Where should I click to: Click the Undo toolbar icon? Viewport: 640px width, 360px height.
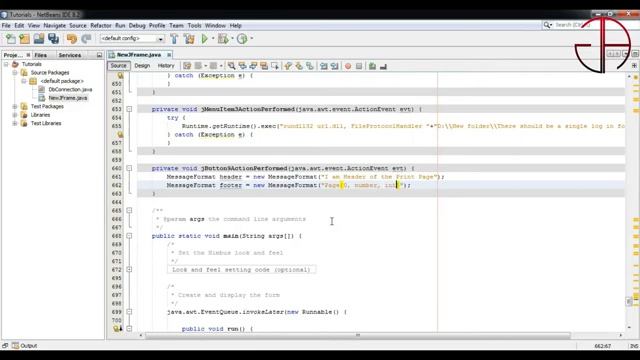tap(72, 39)
